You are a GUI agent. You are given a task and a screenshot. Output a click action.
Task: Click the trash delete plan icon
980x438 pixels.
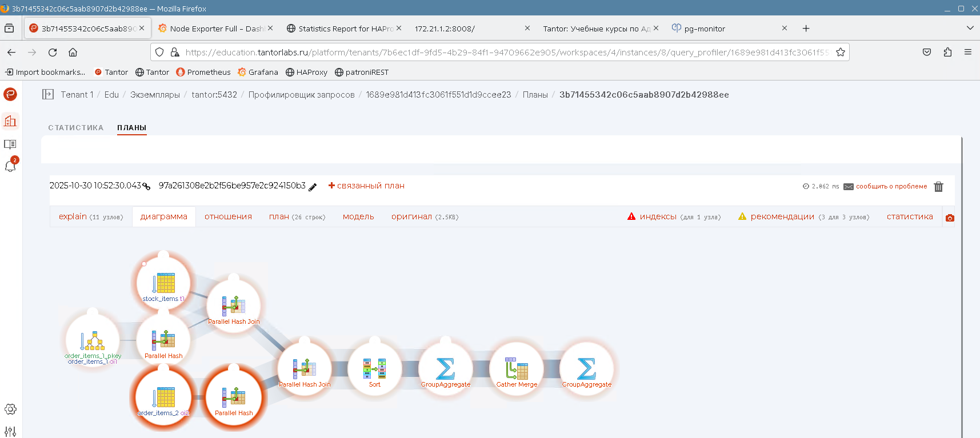click(938, 187)
